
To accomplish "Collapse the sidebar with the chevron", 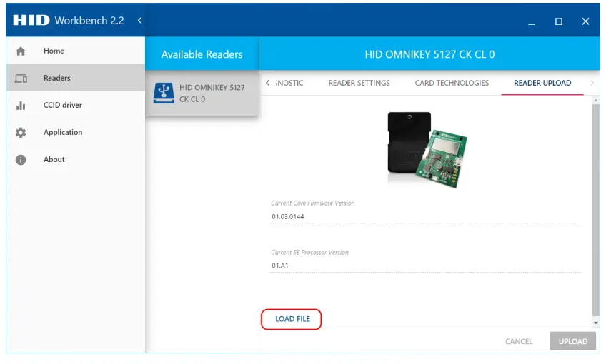I will click(139, 21).
